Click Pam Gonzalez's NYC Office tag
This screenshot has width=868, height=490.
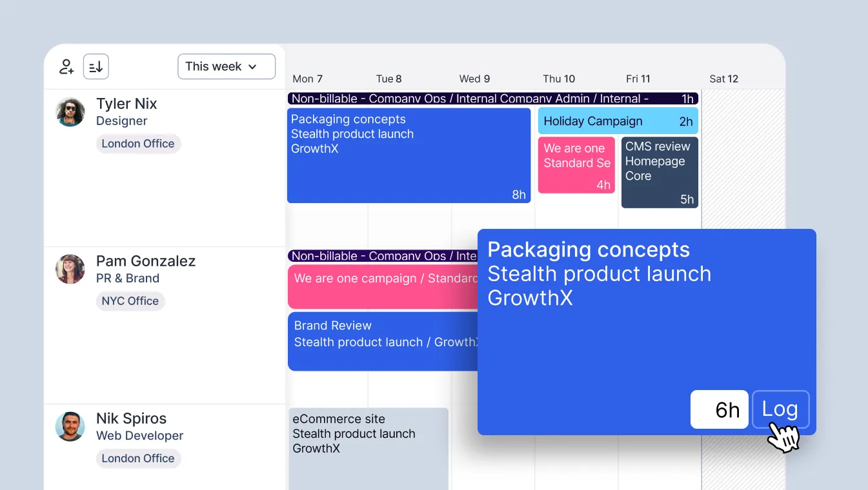130,300
